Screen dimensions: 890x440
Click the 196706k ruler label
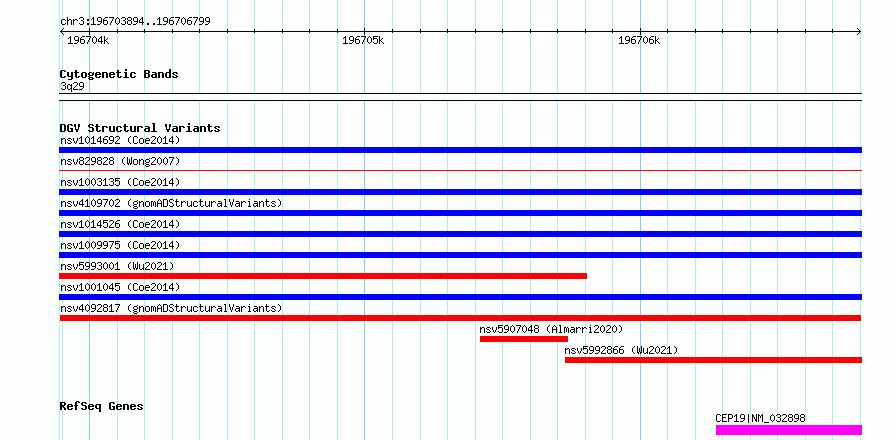(x=639, y=41)
